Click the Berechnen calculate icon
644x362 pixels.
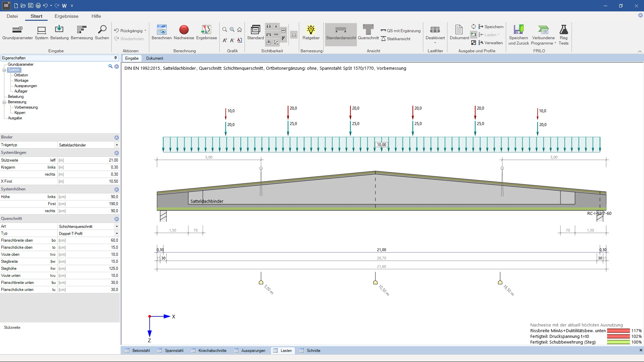[161, 30]
